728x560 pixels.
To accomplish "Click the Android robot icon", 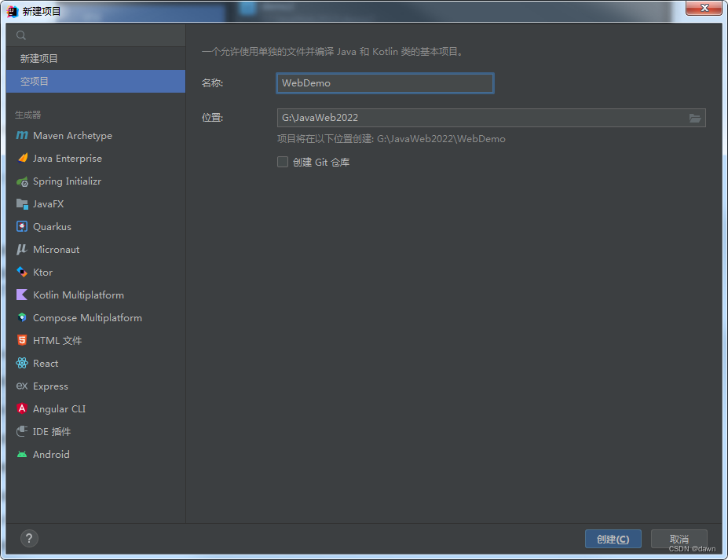I will point(22,454).
